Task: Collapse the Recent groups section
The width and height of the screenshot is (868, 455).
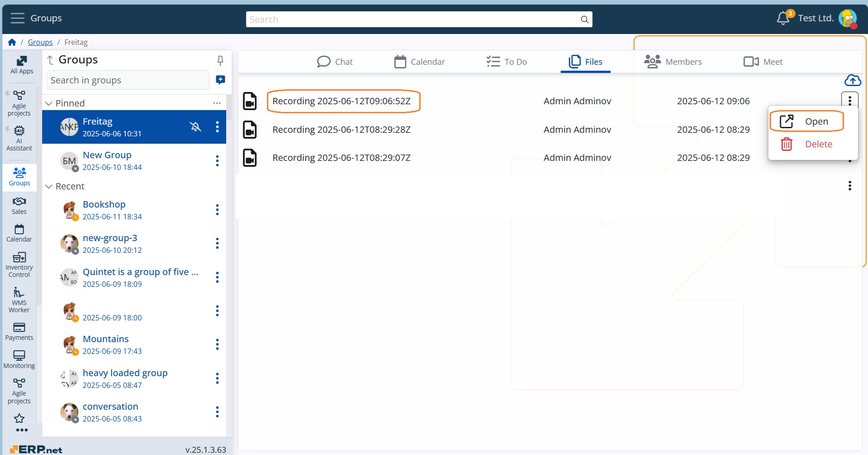Action: click(x=49, y=186)
